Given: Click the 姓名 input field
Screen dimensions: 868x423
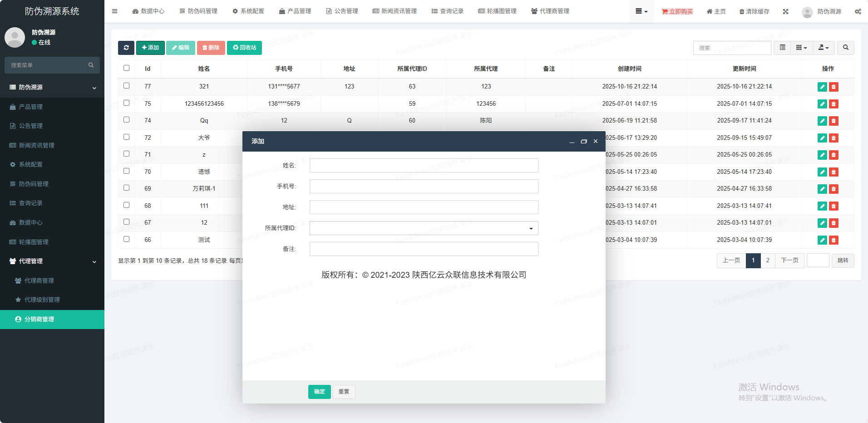Looking at the screenshot, I should (x=424, y=166).
